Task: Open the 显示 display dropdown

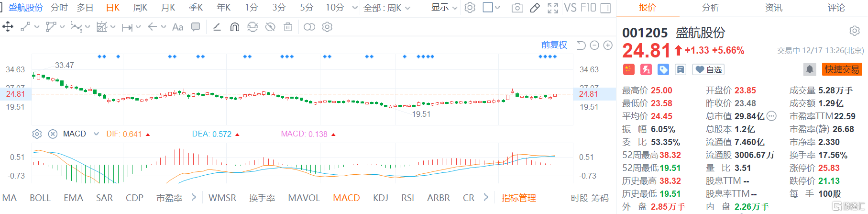Action: 444,8
